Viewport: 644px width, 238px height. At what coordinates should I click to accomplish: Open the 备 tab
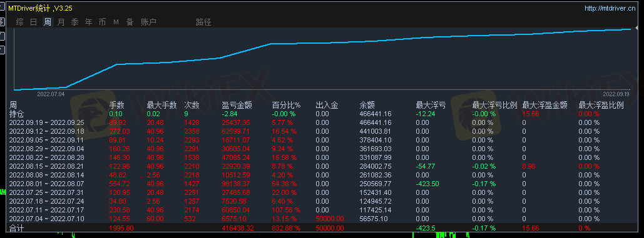pos(130,22)
